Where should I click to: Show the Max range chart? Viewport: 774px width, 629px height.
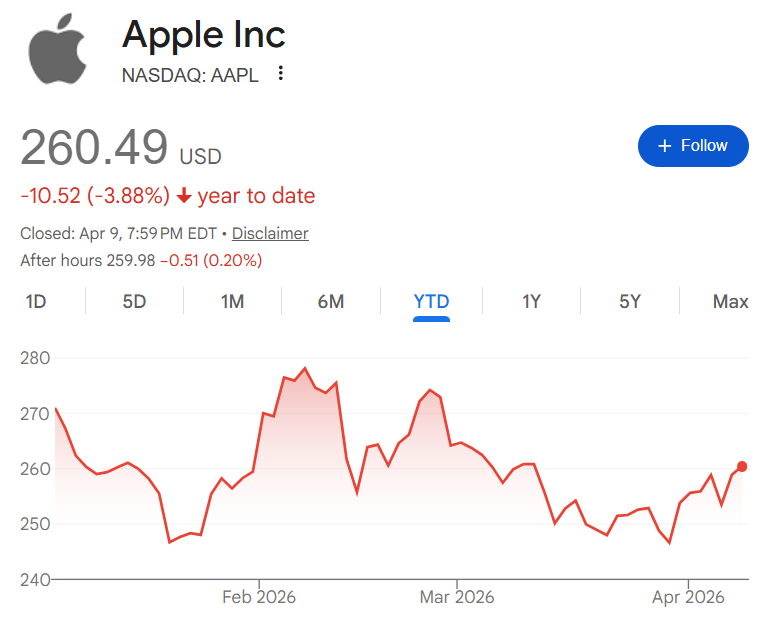730,301
